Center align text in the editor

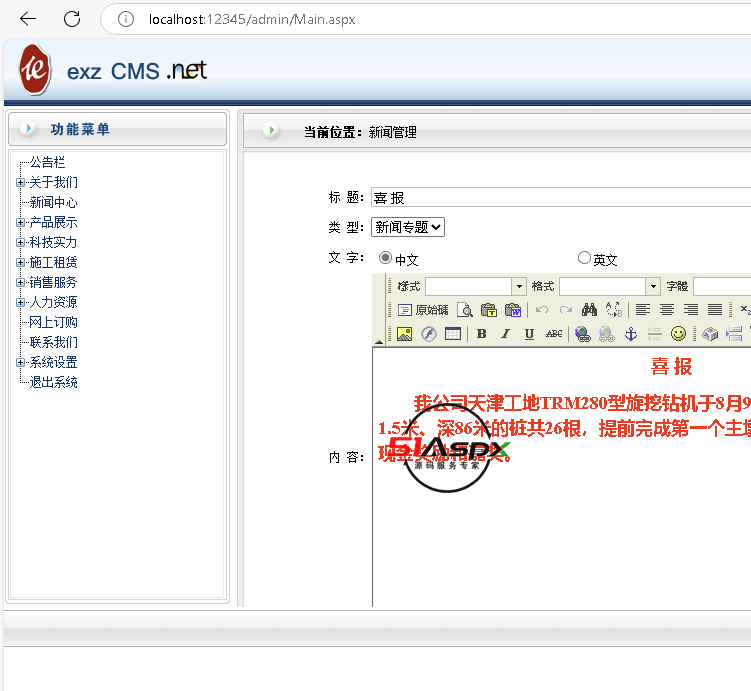[667, 310]
